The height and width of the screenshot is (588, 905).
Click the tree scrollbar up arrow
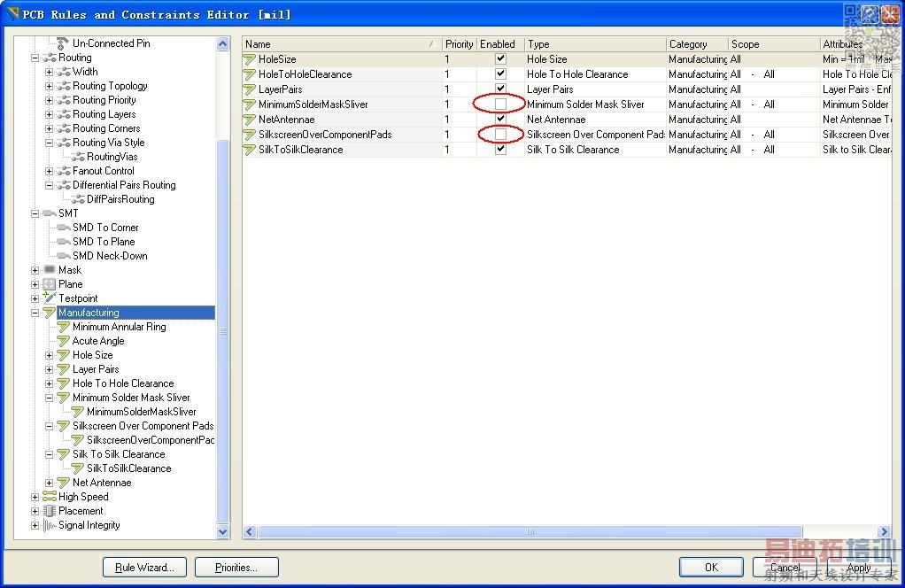click(223, 44)
